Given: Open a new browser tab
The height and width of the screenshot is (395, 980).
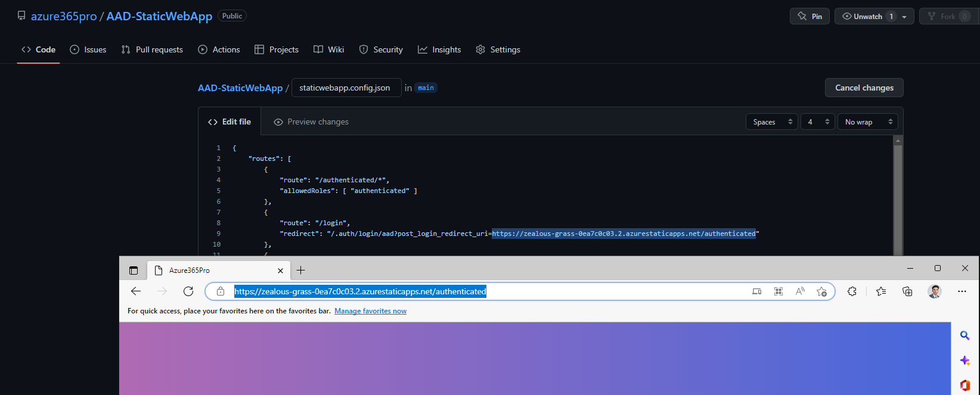Looking at the screenshot, I should tap(301, 270).
